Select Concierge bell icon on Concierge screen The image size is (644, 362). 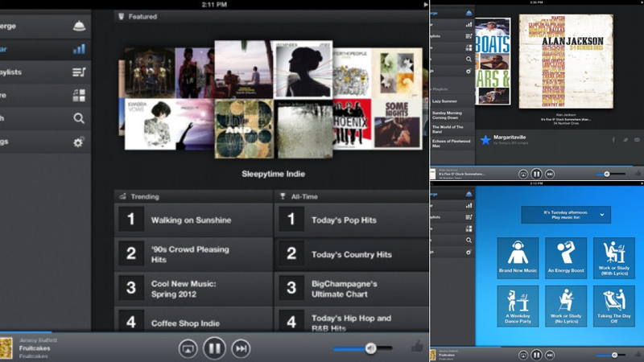(469, 194)
